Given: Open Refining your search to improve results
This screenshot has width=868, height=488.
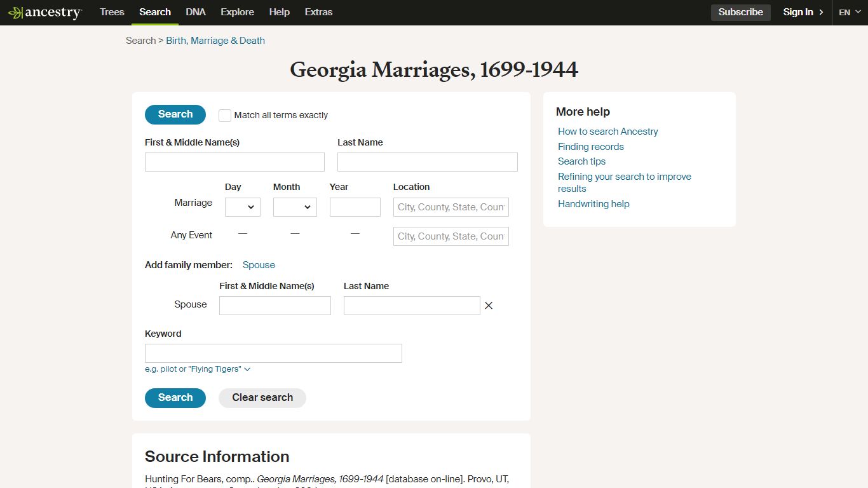Looking at the screenshot, I should [625, 182].
